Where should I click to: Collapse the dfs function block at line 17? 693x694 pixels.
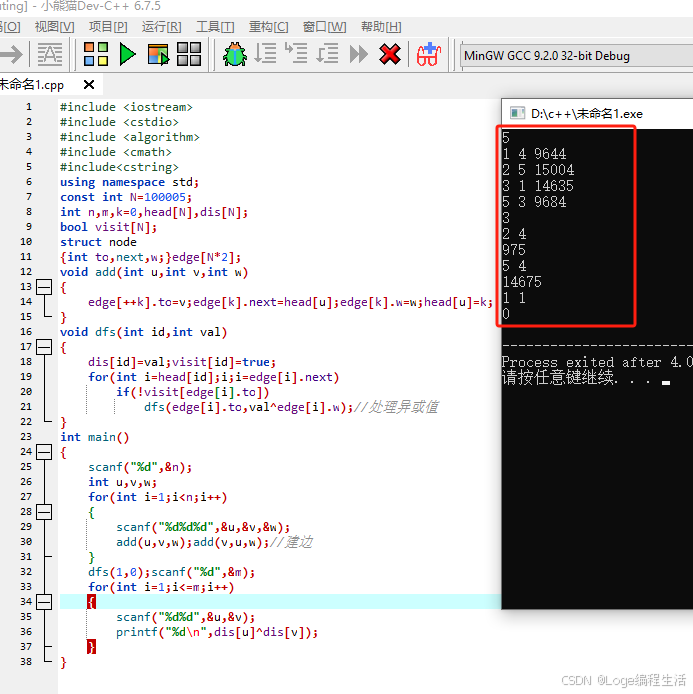click(44, 347)
